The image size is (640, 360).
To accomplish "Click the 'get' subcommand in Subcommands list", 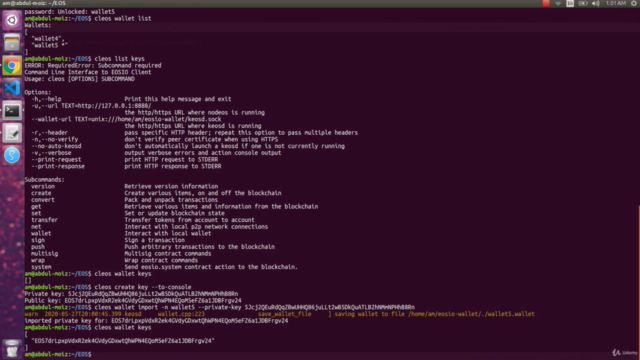I will pos(36,207).
